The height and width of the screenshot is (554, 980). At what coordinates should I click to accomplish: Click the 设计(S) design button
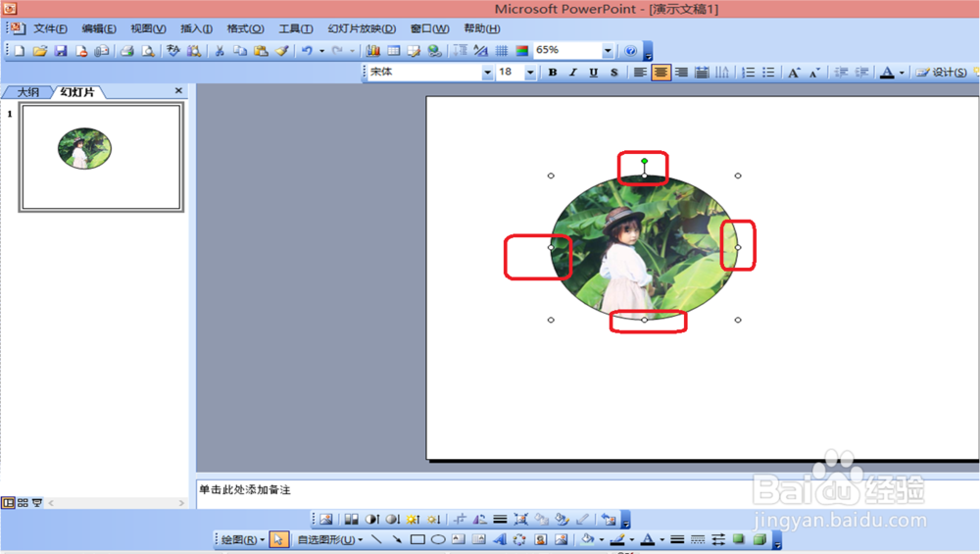(942, 73)
